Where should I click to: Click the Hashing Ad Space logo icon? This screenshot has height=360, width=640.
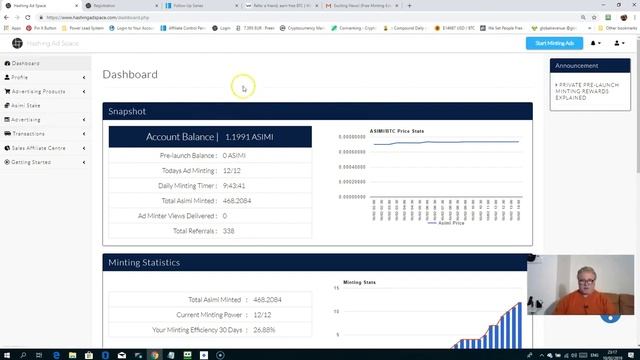(17, 43)
